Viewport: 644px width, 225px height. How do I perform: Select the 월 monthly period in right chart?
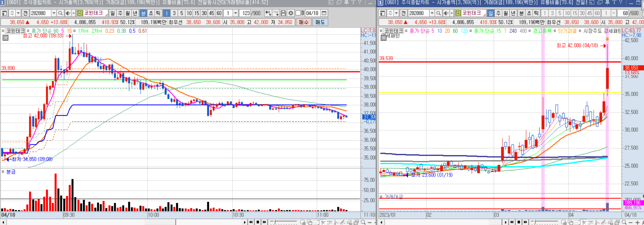(x=506, y=13)
